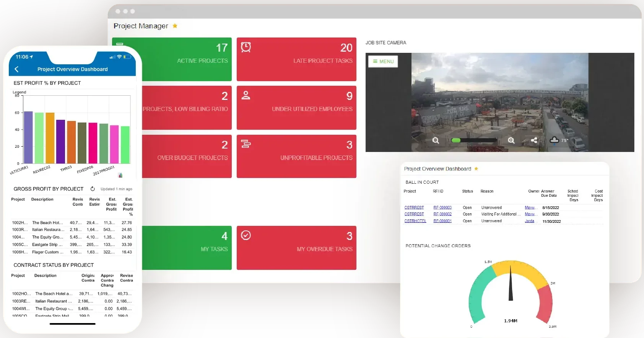Sort by the Status column header
The width and height of the screenshot is (644, 338).
coord(467,191)
